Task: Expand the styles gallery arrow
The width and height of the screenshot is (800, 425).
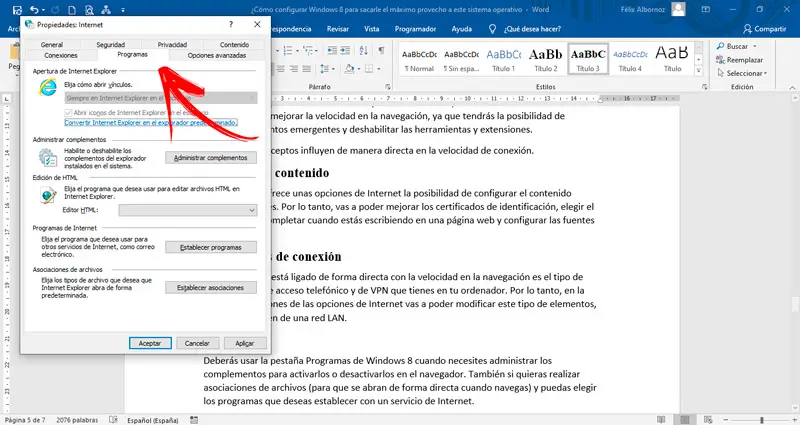Action: click(x=698, y=71)
